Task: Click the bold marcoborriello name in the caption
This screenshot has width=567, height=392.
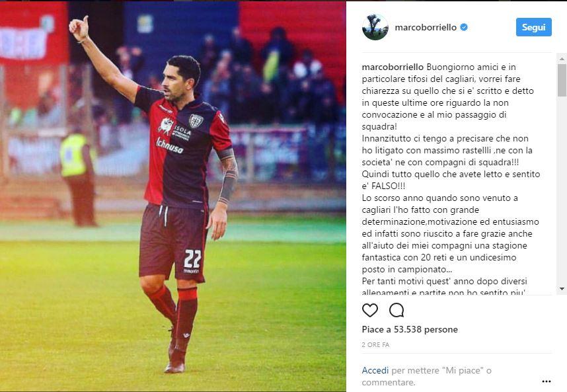Action: tap(393, 67)
